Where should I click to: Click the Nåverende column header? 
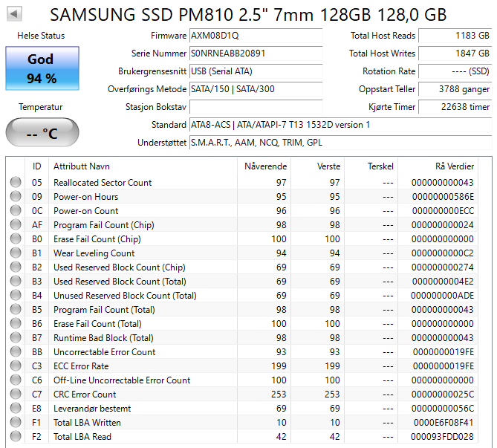point(264,166)
